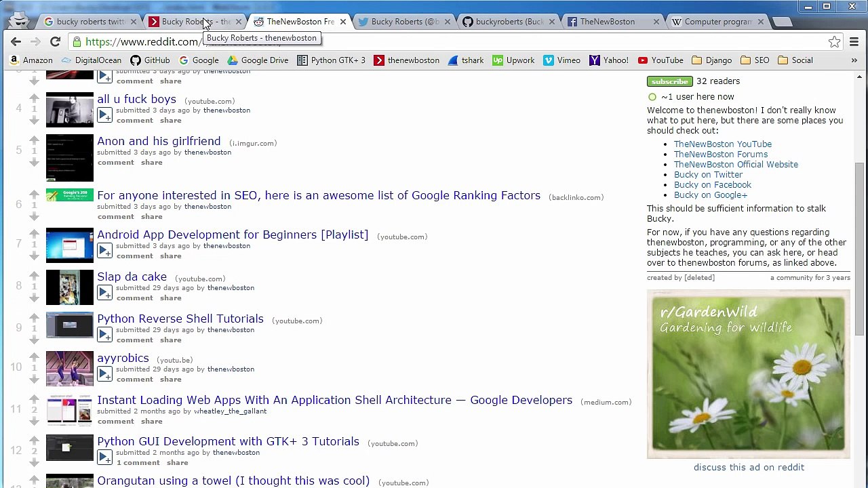Open the Slap da cake thumbnail
Screen dimensions: 868x488
[69, 287]
